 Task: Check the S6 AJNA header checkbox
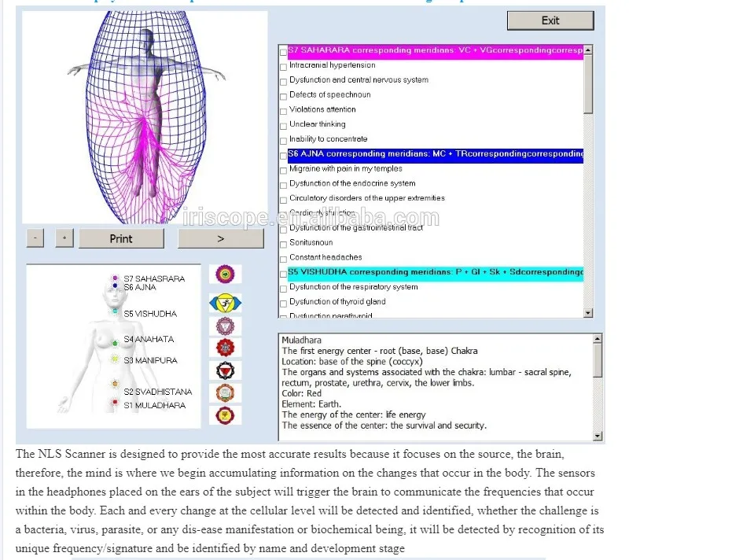(x=284, y=156)
